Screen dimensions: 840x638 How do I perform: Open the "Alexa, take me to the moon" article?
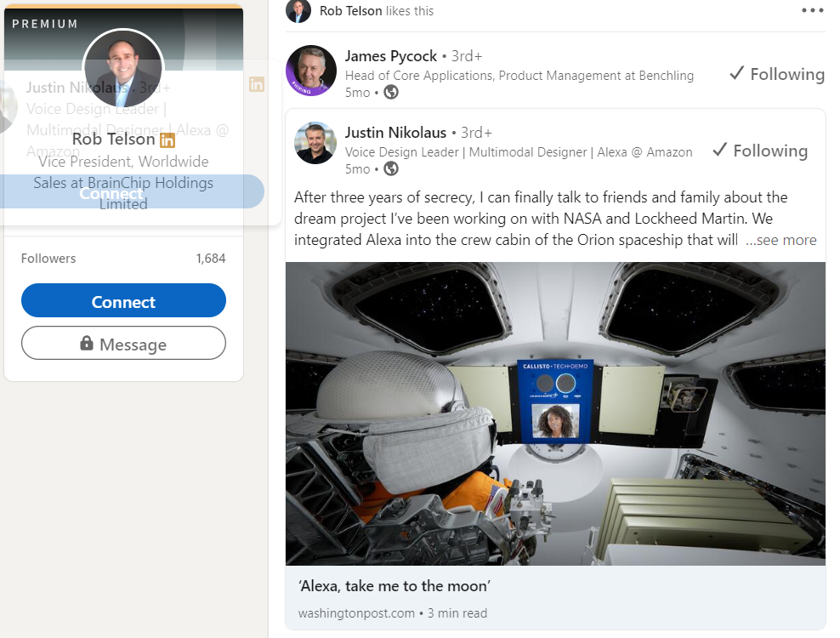(394, 586)
